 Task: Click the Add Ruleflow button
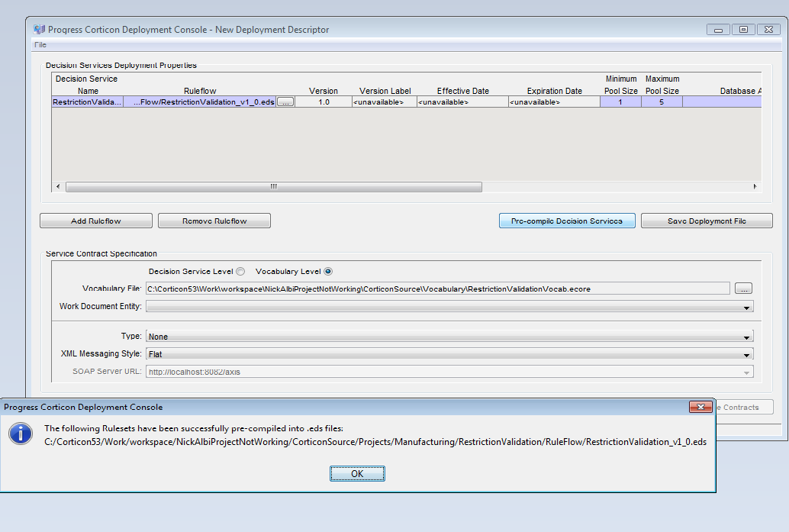tap(96, 221)
